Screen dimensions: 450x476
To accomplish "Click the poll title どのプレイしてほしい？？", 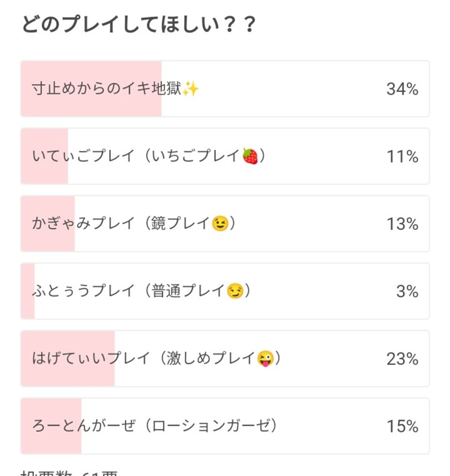I will click(x=139, y=24).
